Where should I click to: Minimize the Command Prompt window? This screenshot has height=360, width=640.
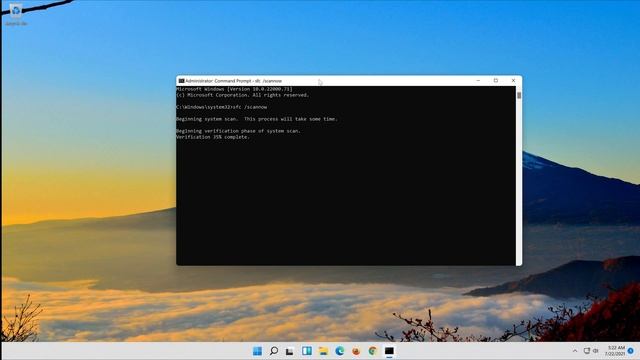point(478,81)
